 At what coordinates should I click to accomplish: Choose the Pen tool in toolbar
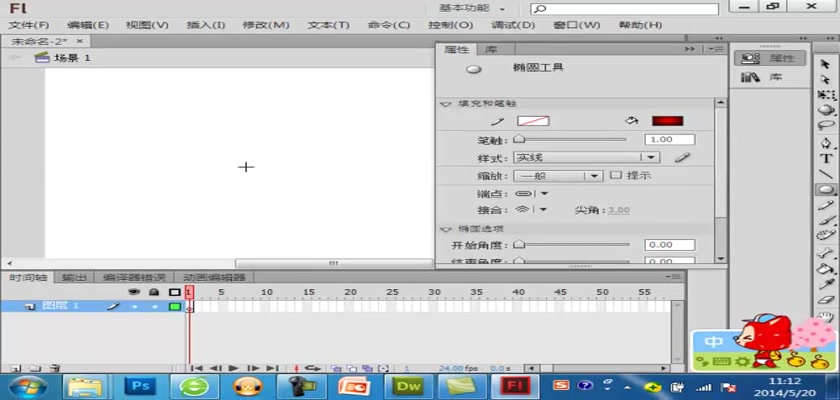point(826,142)
